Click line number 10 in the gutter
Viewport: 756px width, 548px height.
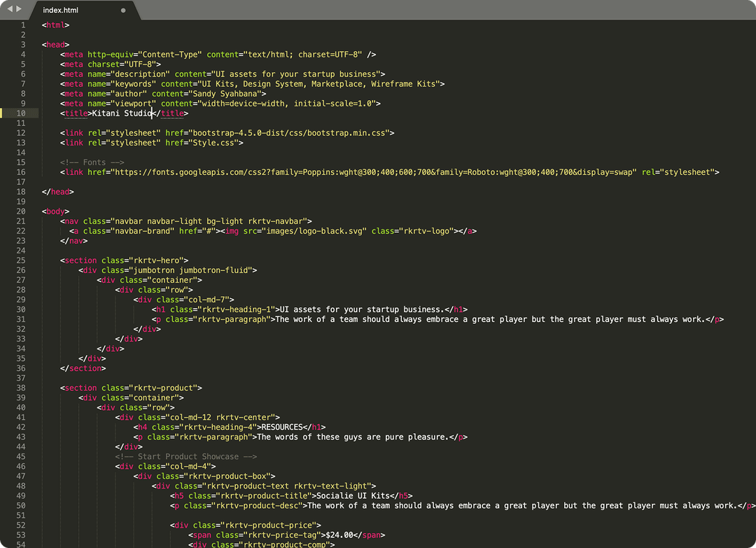(x=21, y=113)
